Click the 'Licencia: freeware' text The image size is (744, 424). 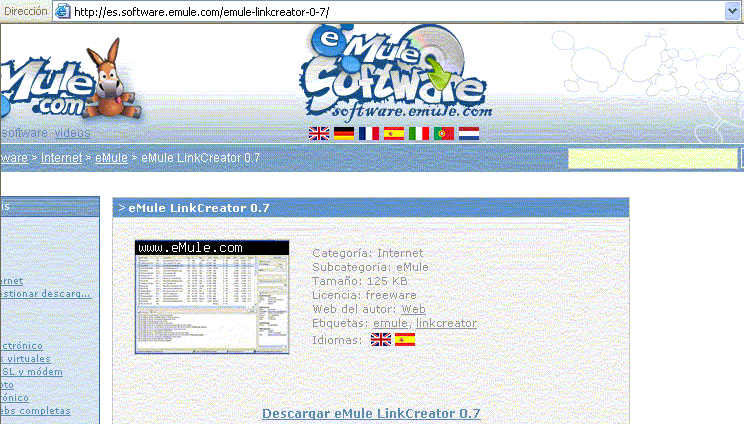364,295
